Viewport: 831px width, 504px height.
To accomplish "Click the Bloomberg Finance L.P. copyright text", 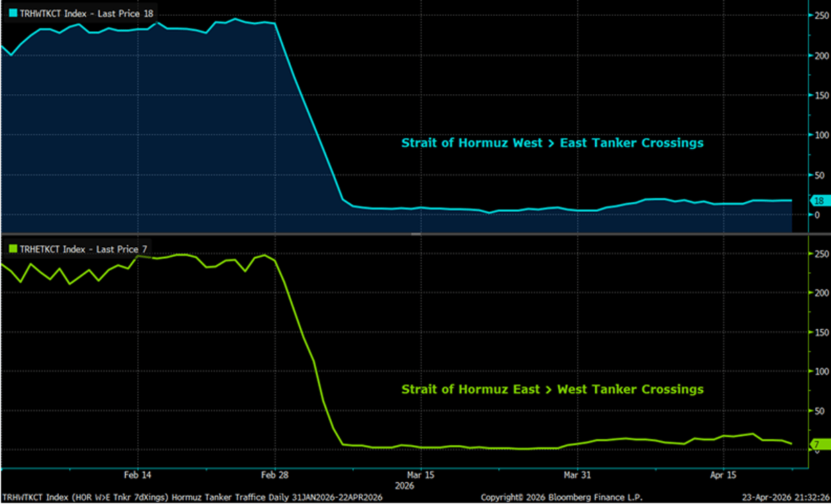I will pyautogui.click(x=562, y=497).
